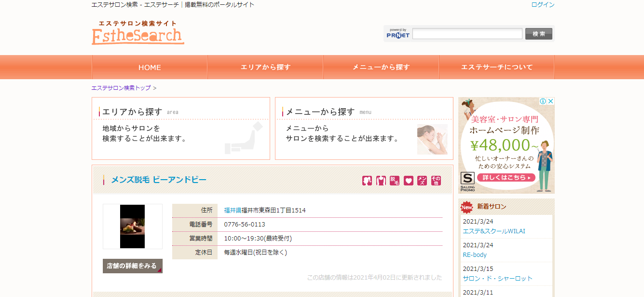This screenshot has width=644, height=297.
Task: Select the メンズ category icon
Action: 422,181
